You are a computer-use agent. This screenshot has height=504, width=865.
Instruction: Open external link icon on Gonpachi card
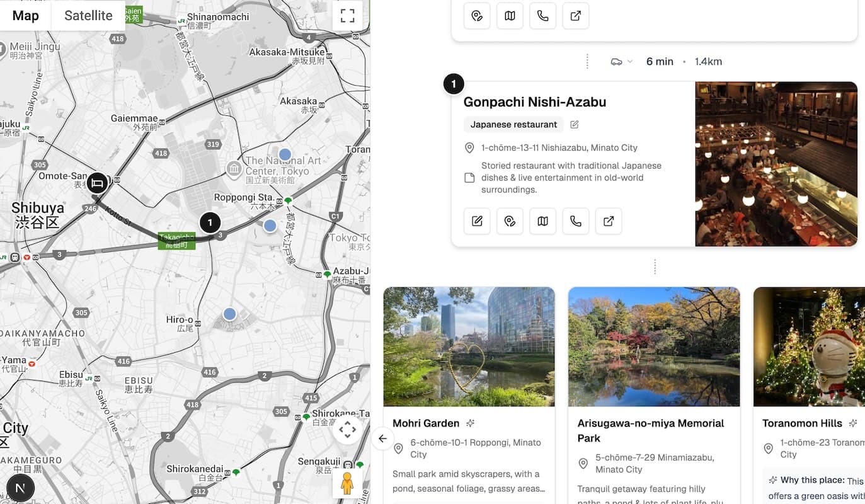[x=608, y=221]
